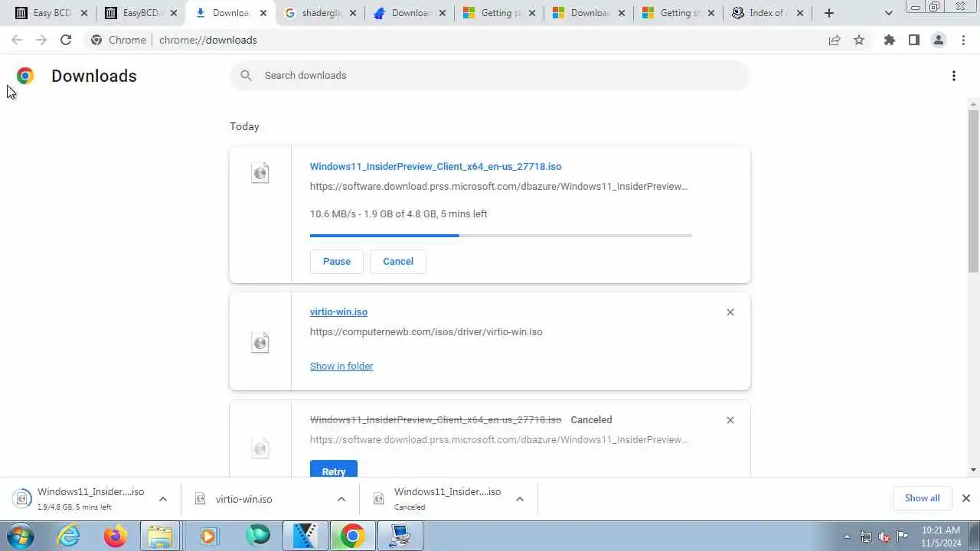Open the profile avatar icon

pos(939,40)
